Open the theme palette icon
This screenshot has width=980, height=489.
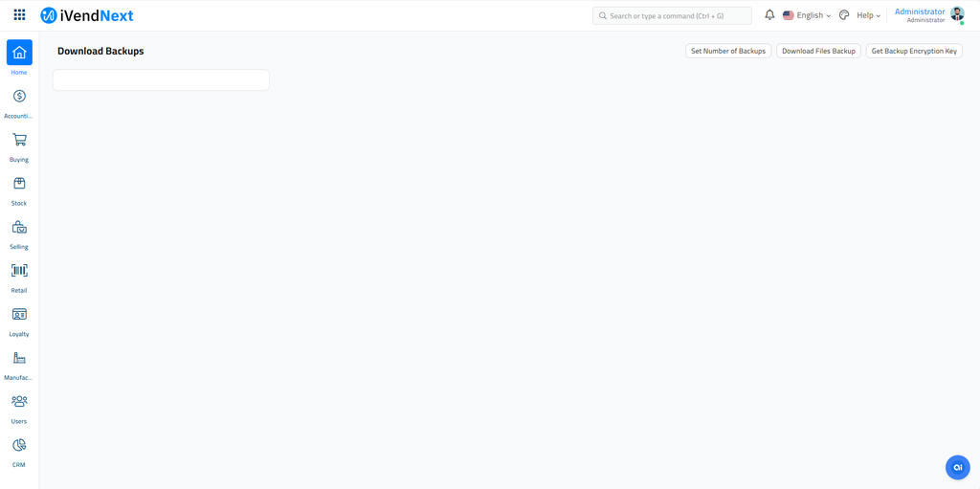pyautogui.click(x=844, y=15)
